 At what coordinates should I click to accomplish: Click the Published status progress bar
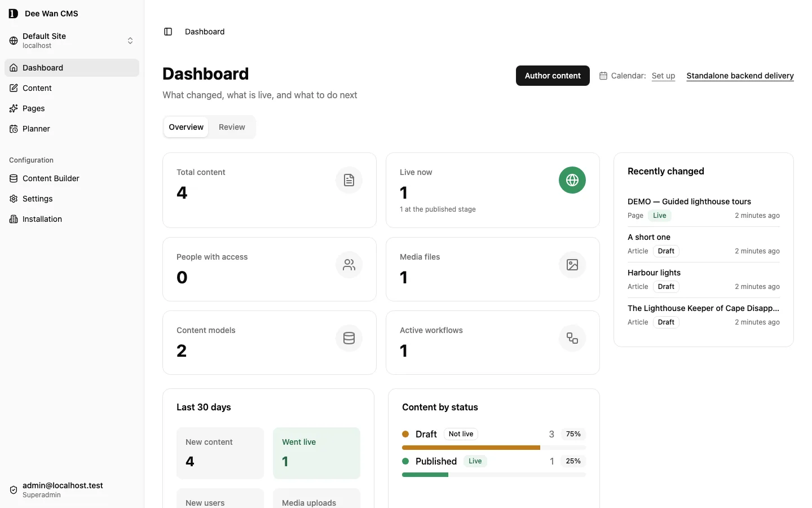(x=494, y=475)
